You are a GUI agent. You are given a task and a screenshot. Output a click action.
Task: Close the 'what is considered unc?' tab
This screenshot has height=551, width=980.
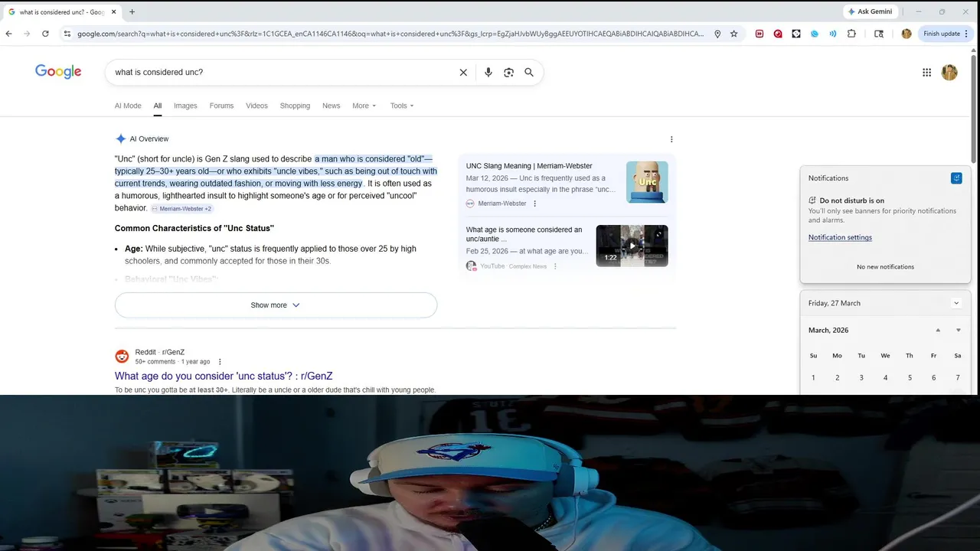pos(113,12)
